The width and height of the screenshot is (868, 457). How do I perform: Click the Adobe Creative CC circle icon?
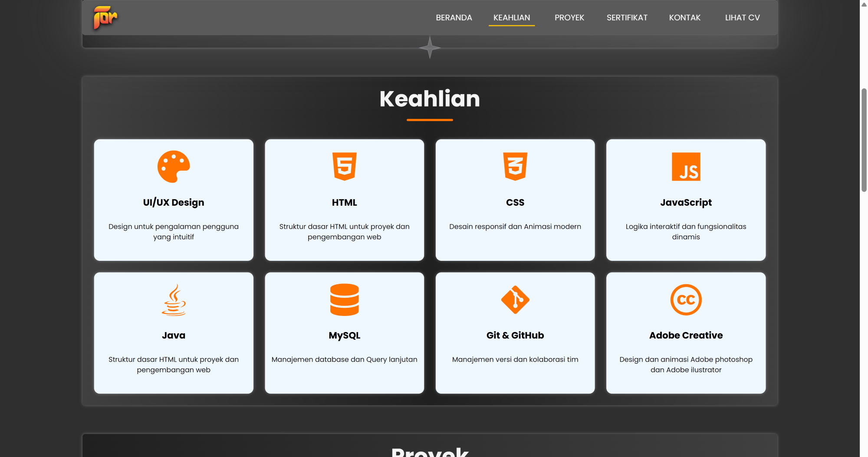[686, 299]
